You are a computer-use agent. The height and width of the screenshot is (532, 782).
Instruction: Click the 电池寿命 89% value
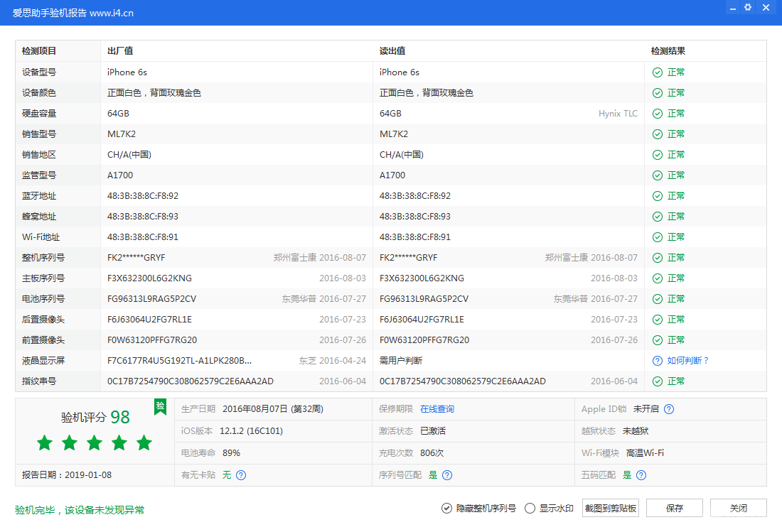(232, 452)
